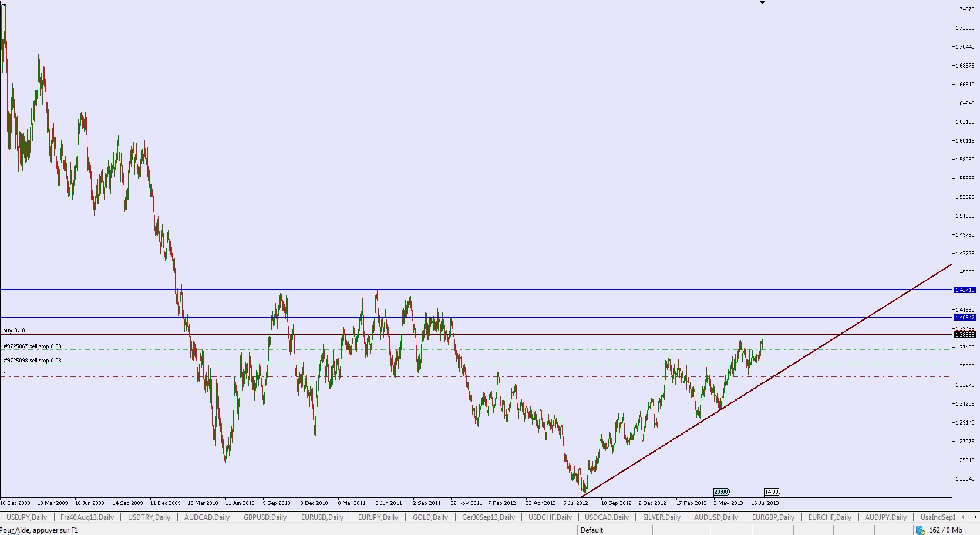
Task: Click the chart shift triangle marker at top
Action: (762, 3)
